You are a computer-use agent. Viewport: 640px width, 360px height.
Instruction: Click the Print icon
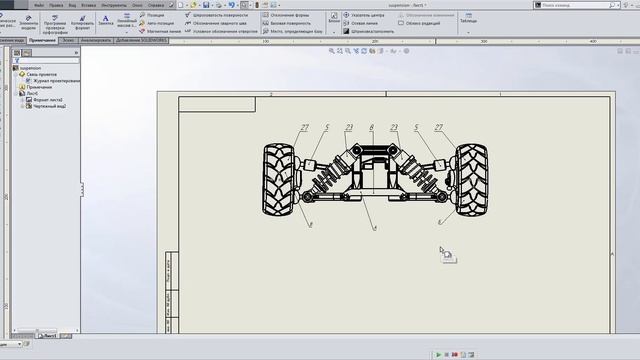[219, 5]
